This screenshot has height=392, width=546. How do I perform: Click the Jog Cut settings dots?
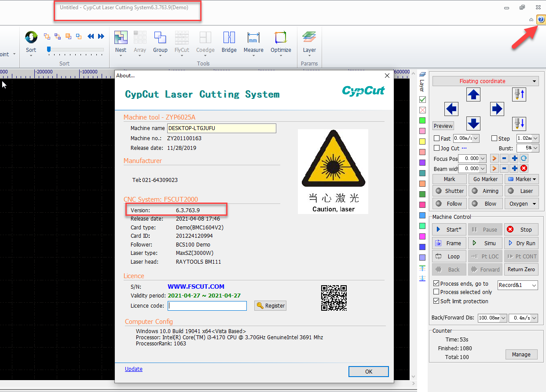coord(464,148)
